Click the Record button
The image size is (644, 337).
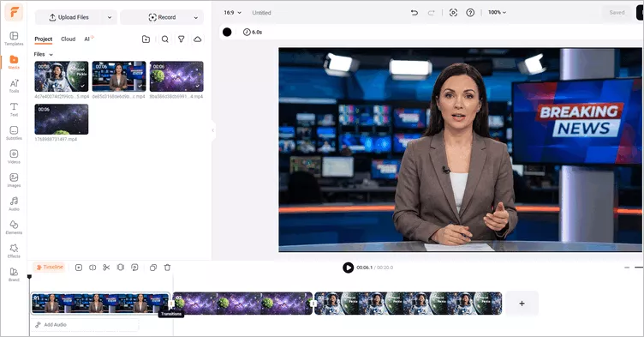pos(162,17)
